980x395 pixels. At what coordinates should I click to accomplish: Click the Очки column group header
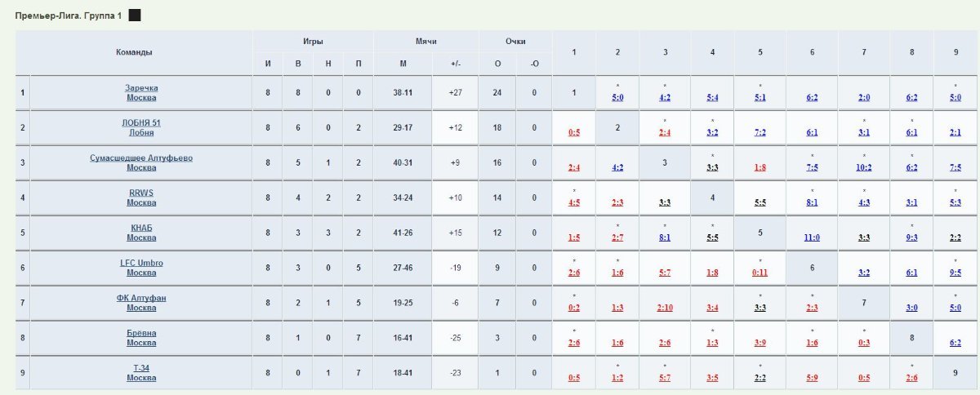(515, 41)
